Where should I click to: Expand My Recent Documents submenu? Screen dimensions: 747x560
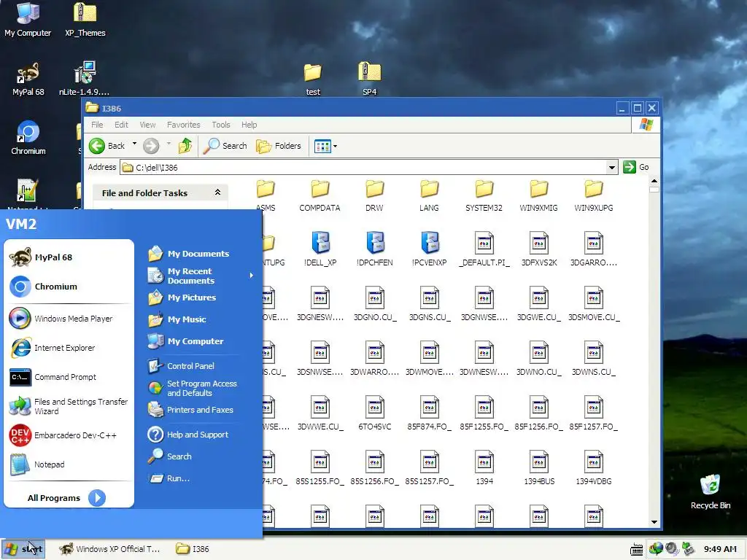[x=200, y=276]
